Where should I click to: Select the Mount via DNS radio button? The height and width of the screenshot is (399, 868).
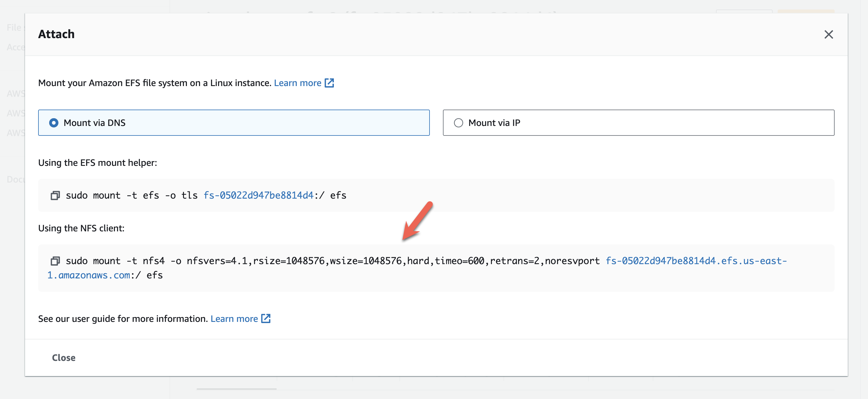54,123
